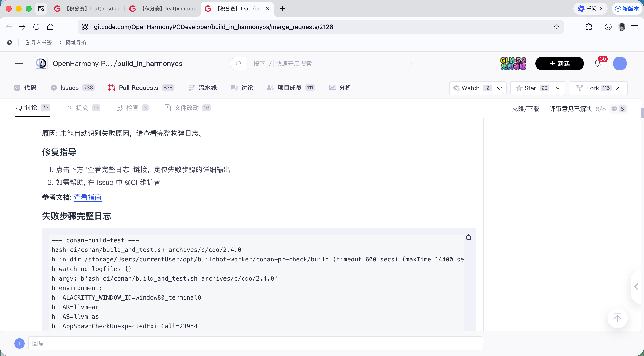The image size is (644, 356).
Task: Select the 讨论 73 sub-tab
Action: (x=32, y=108)
